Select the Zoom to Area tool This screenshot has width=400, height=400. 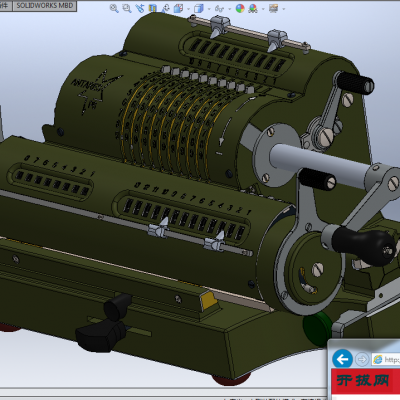[127, 8]
